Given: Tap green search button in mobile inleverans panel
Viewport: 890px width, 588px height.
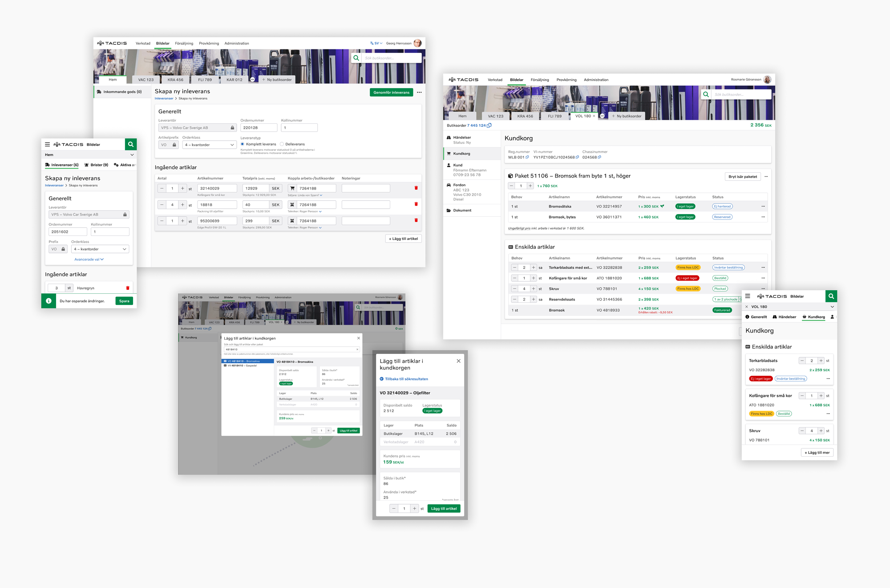Looking at the screenshot, I should point(131,144).
